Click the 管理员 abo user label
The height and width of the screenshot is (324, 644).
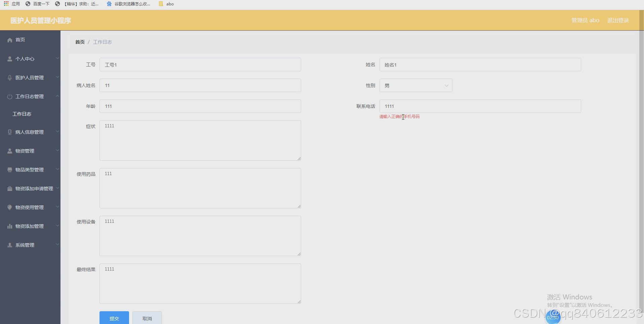coord(585,20)
